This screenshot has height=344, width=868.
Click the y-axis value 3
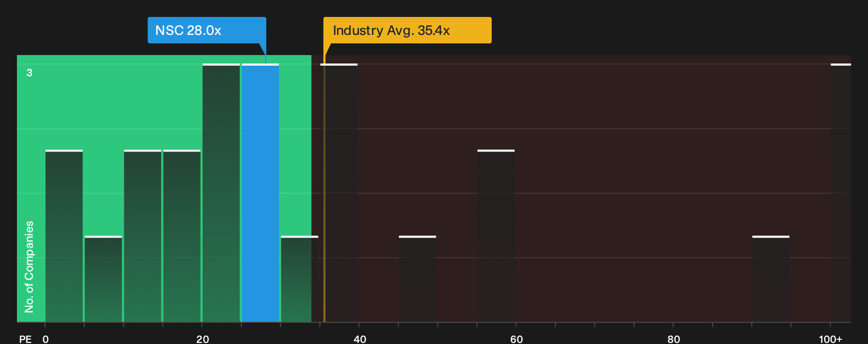(x=30, y=73)
